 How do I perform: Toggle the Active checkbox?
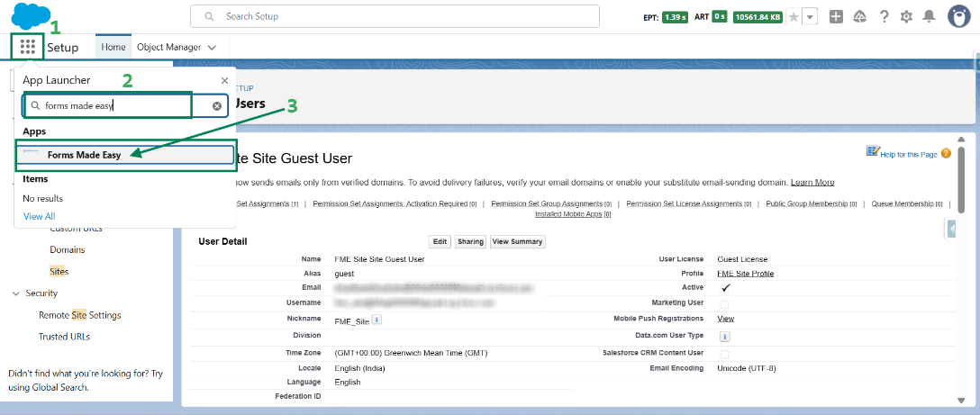click(725, 288)
